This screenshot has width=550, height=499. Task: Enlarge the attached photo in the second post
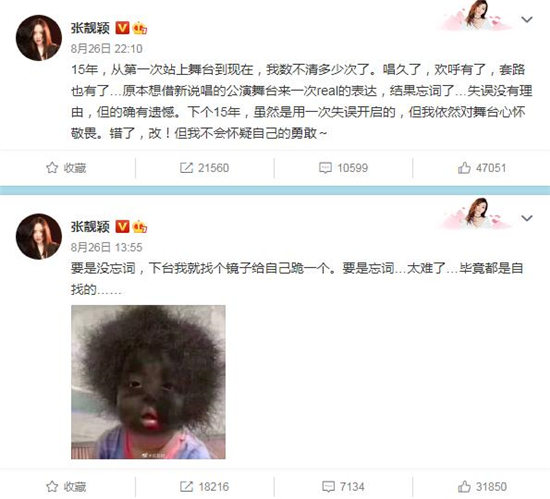coord(148,382)
